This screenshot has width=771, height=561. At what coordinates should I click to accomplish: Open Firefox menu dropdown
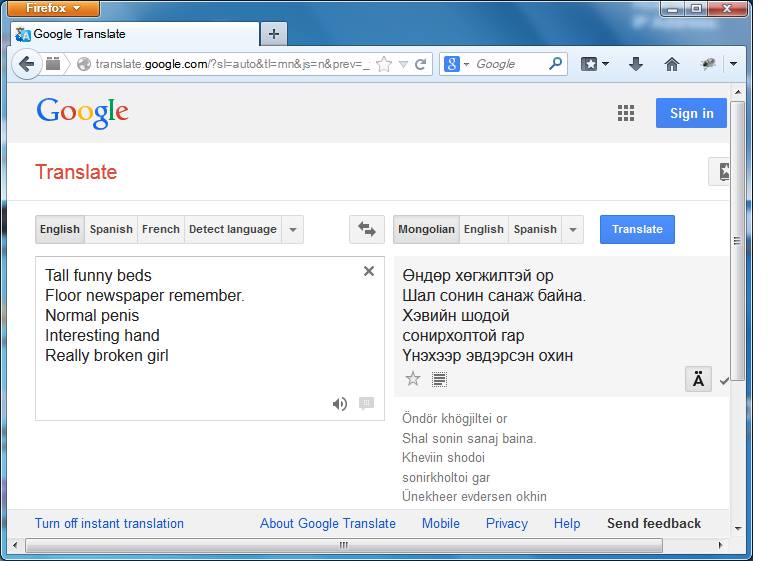pyautogui.click(x=54, y=8)
